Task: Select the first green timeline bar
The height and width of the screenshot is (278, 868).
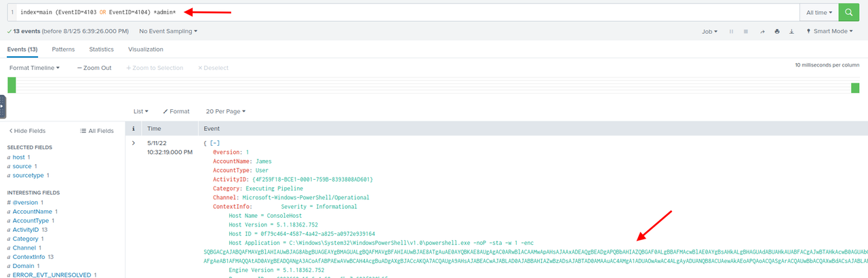Action: (x=12, y=85)
